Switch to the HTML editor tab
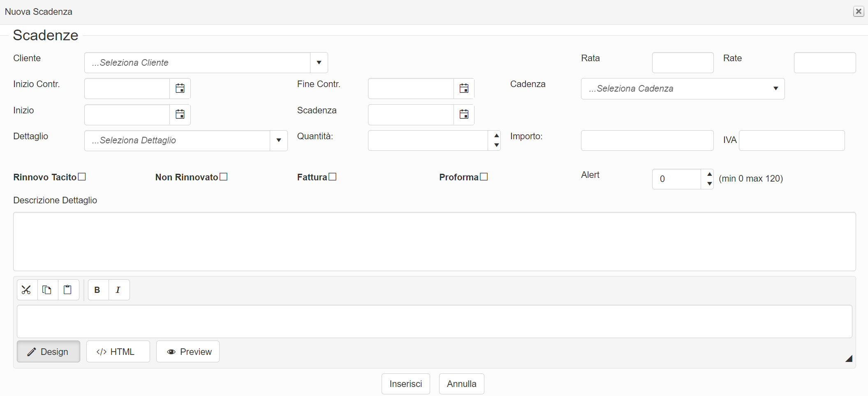This screenshot has width=868, height=396. pos(118,352)
